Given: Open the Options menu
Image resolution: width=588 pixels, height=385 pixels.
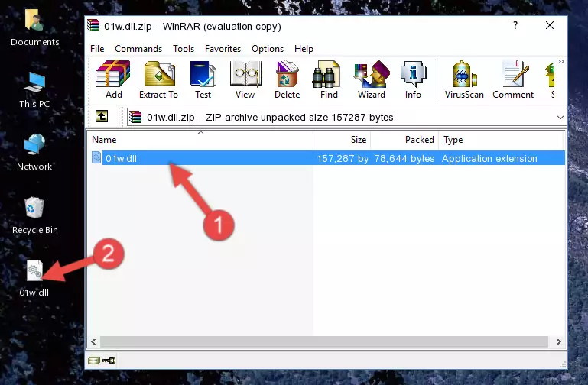Looking at the screenshot, I should pos(268,49).
